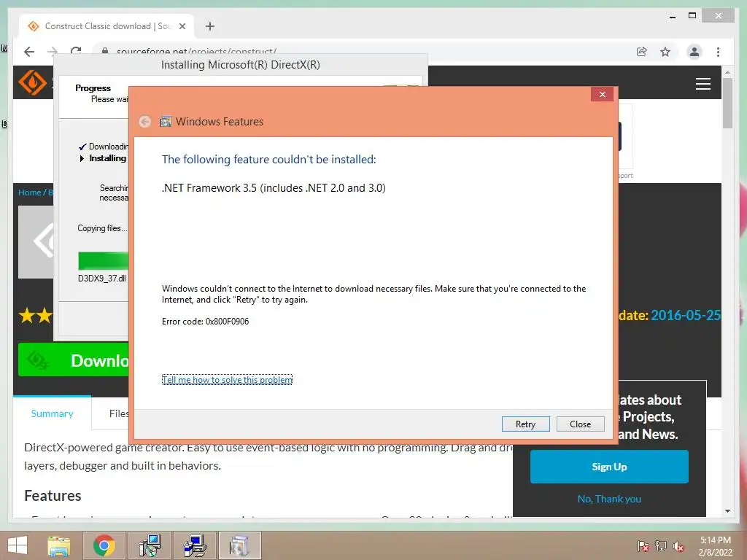The height and width of the screenshot is (560, 747).
Task: Click the Action Center flag tray icon
Action: (643, 545)
